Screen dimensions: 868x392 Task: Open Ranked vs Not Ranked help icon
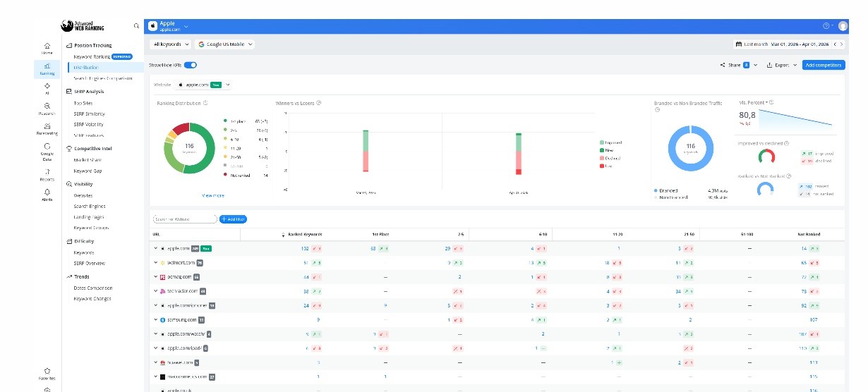(x=788, y=176)
